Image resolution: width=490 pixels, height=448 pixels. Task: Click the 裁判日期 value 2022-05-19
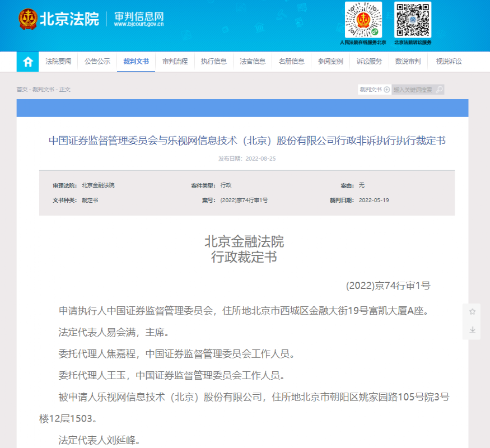[x=374, y=200]
